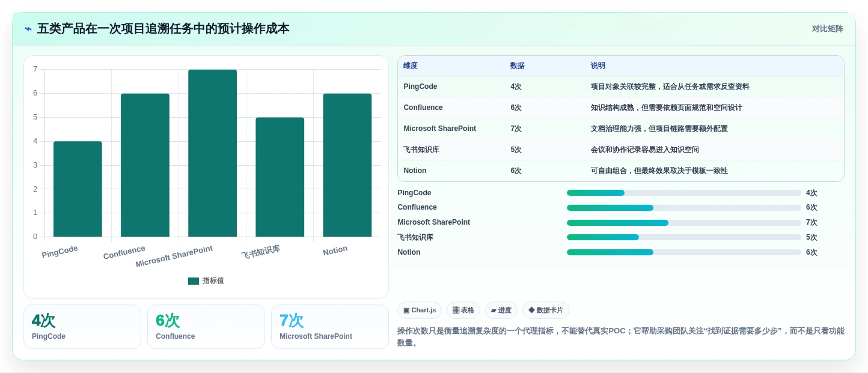Select the Microsoft SharePoint table row name
Viewport: 868px width, 373px height.
pyautogui.click(x=439, y=129)
